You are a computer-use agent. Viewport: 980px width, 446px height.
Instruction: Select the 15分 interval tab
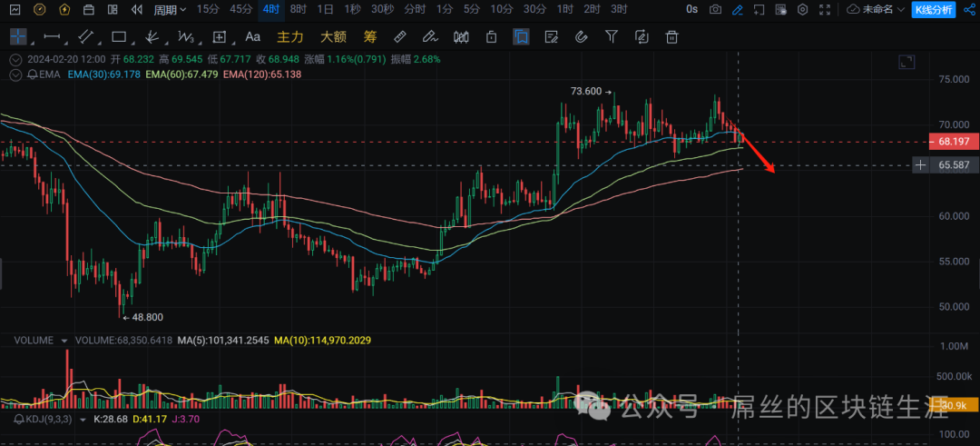click(x=208, y=9)
